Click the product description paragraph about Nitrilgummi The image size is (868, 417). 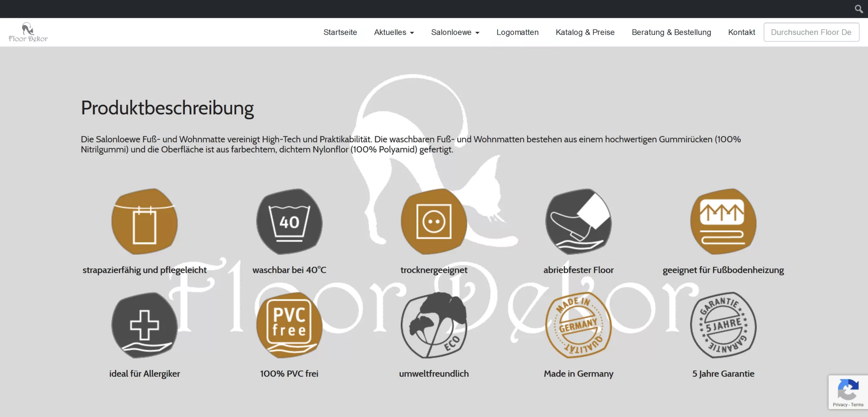(x=411, y=145)
